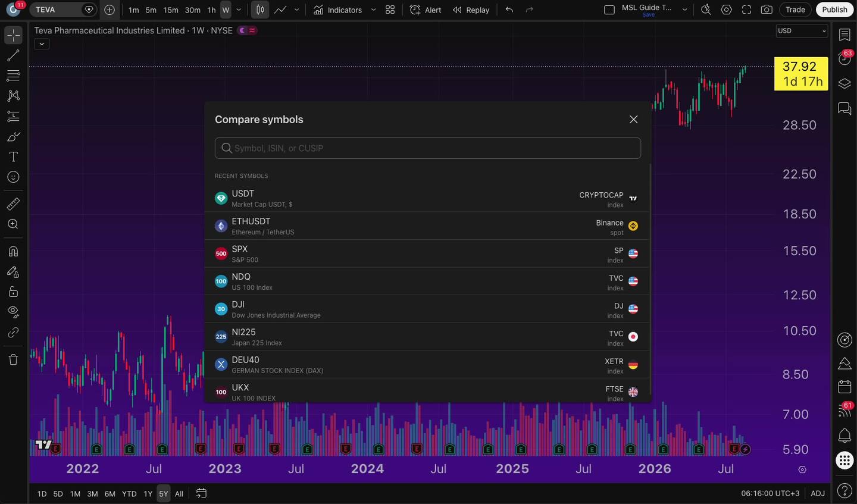The image size is (857, 504).
Task: Open the emoji icons tool
Action: (x=13, y=177)
